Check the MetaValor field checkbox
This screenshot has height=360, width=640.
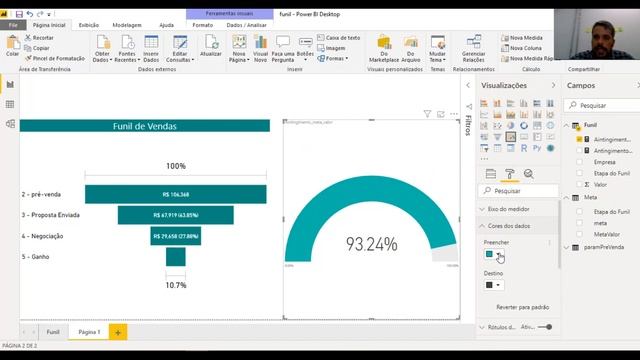click(x=579, y=234)
